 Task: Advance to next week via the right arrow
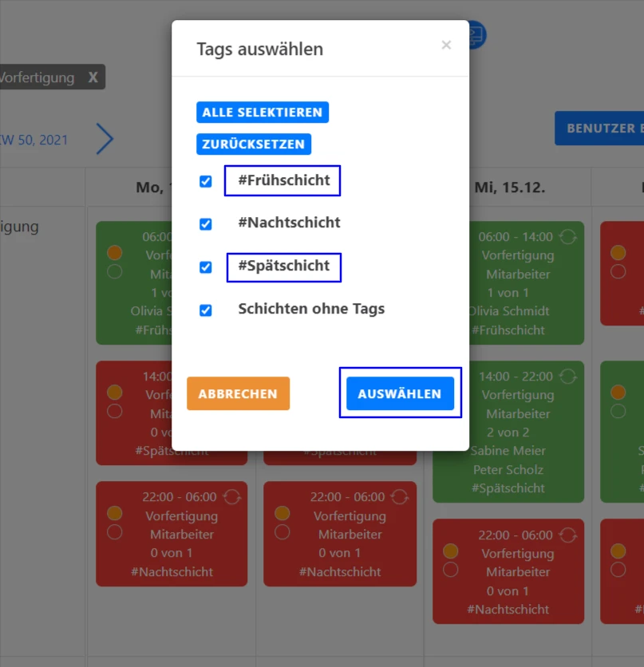pos(105,138)
